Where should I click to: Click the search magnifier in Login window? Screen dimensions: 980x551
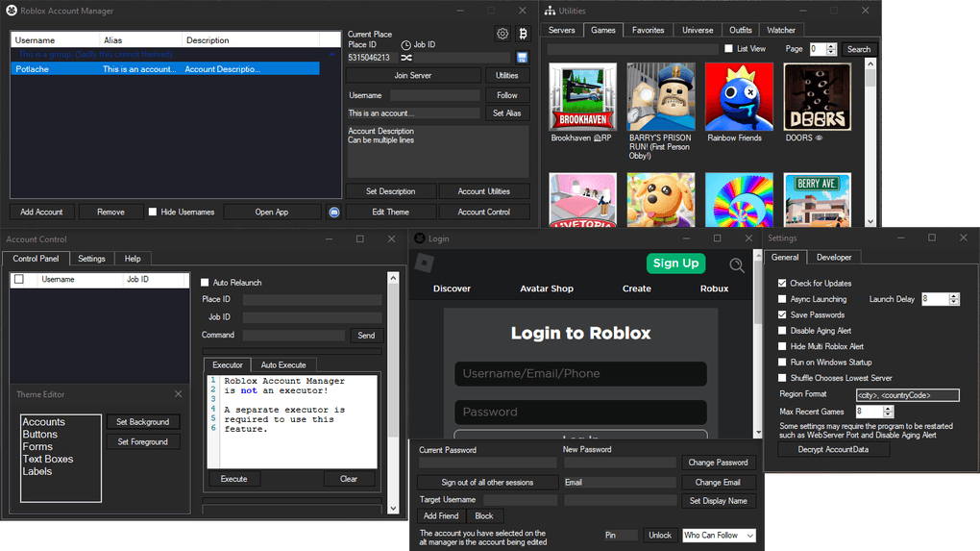[x=737, y=265]
